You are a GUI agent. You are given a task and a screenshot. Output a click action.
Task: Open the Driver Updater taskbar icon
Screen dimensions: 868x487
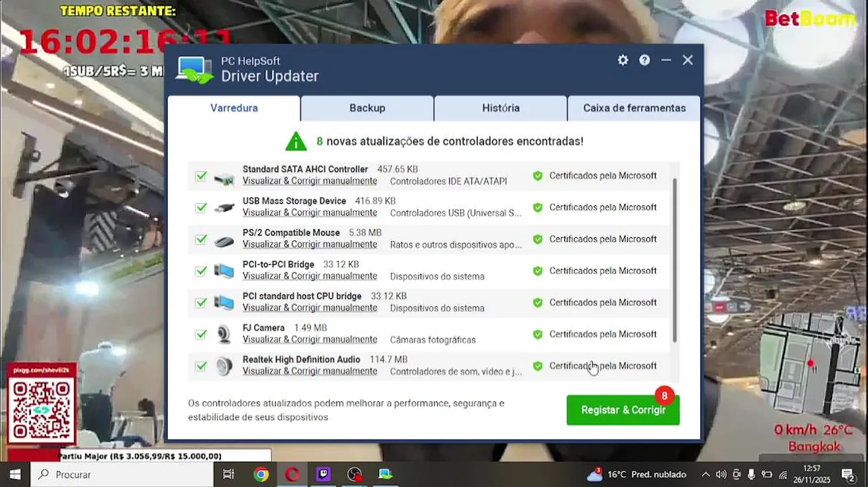385,474
